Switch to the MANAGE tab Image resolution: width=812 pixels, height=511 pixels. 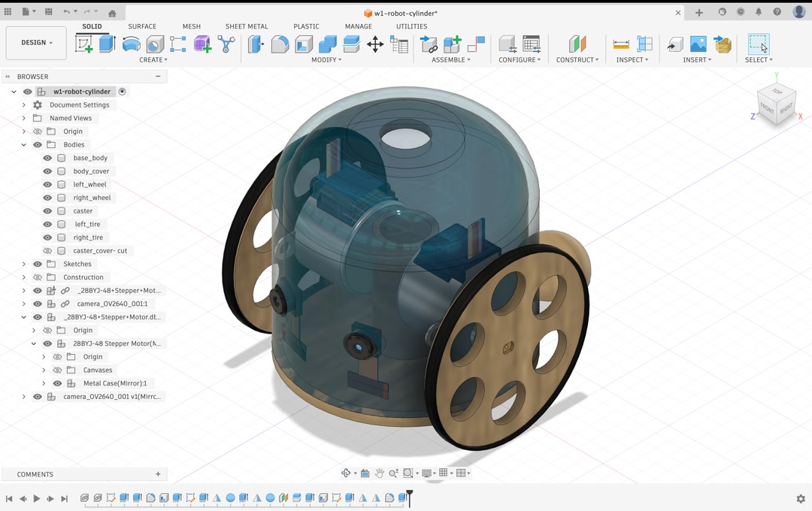click(359, 26)
